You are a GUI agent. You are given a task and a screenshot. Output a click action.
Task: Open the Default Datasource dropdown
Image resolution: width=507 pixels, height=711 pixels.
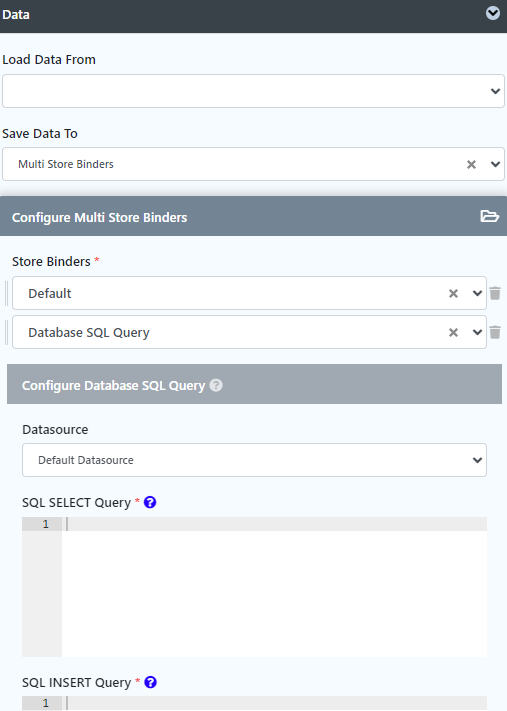254,460
